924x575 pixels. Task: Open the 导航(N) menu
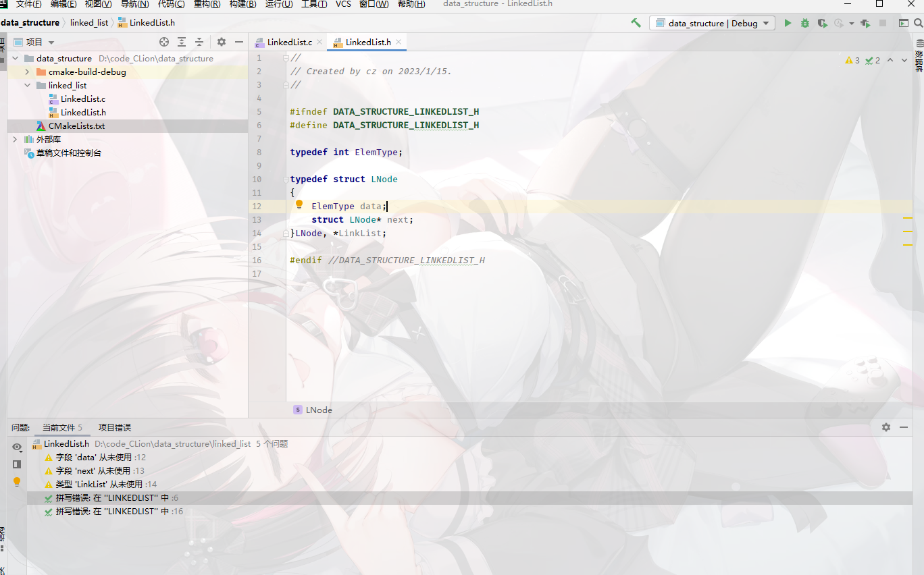134,4
